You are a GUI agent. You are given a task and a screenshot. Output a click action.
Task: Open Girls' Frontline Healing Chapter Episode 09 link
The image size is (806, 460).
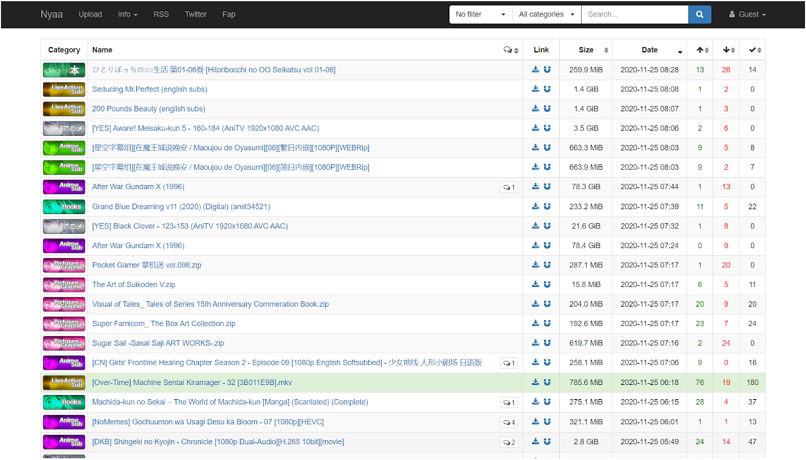click(x=287, y=362)
